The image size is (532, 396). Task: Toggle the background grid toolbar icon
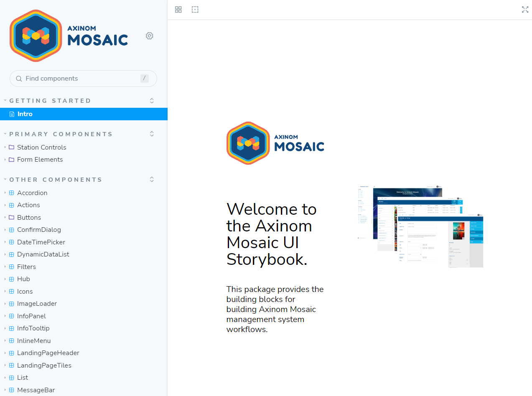tap(178, 10)
